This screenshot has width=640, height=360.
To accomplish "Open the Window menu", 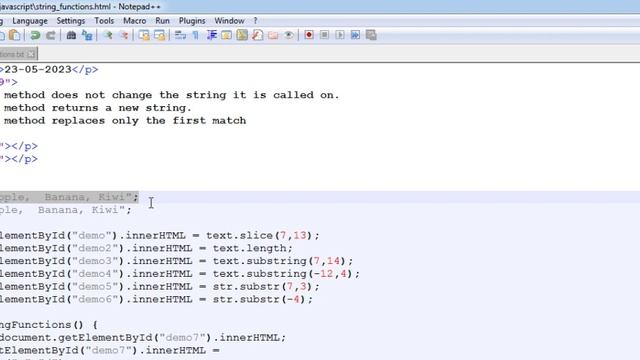I will [x=229, y=21].
